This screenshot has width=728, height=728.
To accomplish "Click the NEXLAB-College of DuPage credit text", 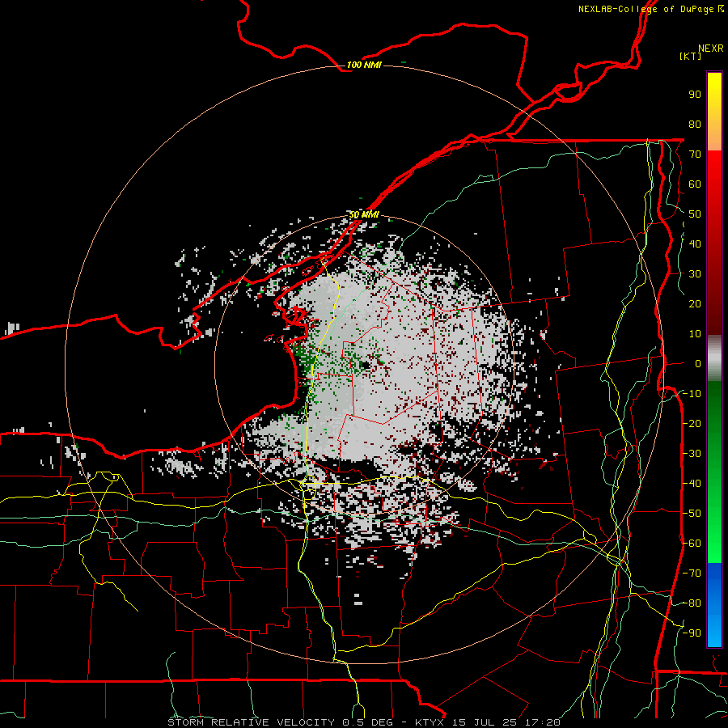I will 650,9.
